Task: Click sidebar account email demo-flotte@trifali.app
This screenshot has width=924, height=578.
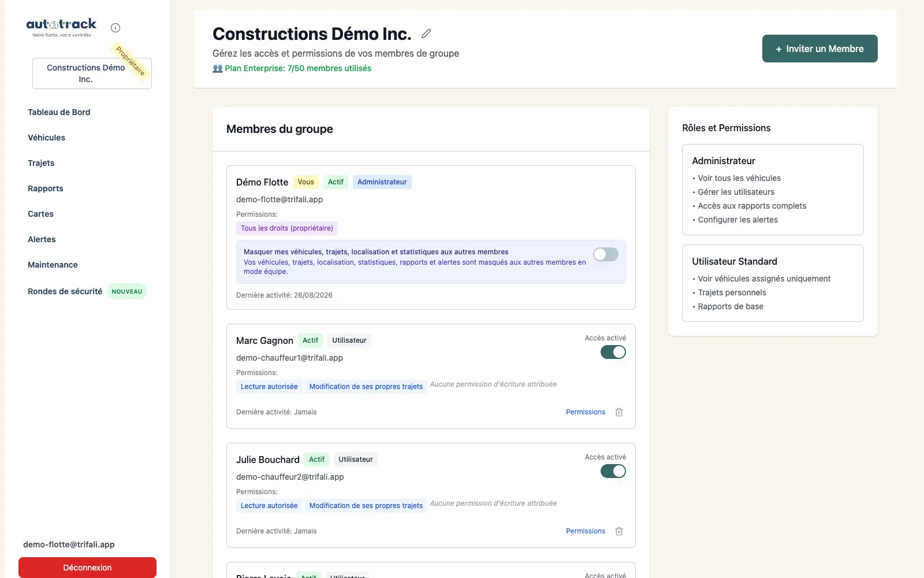Action: point(69,544)
